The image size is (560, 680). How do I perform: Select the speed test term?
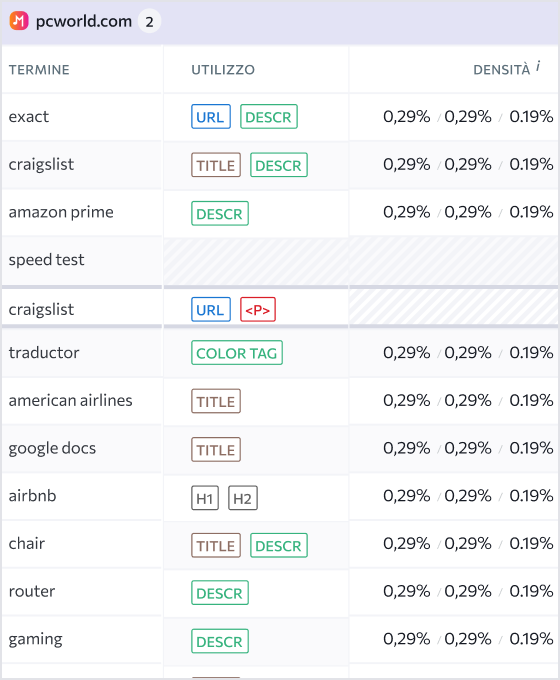[46, 260]
